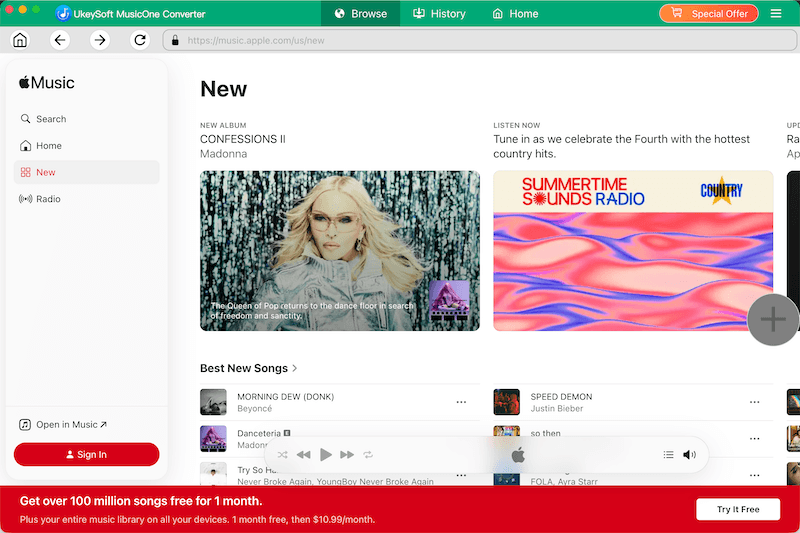The width and height of the screenshot is (800, 533).
Task: Click the SPEED DEMON album thumbnail
Action: (x=507, y=402)
